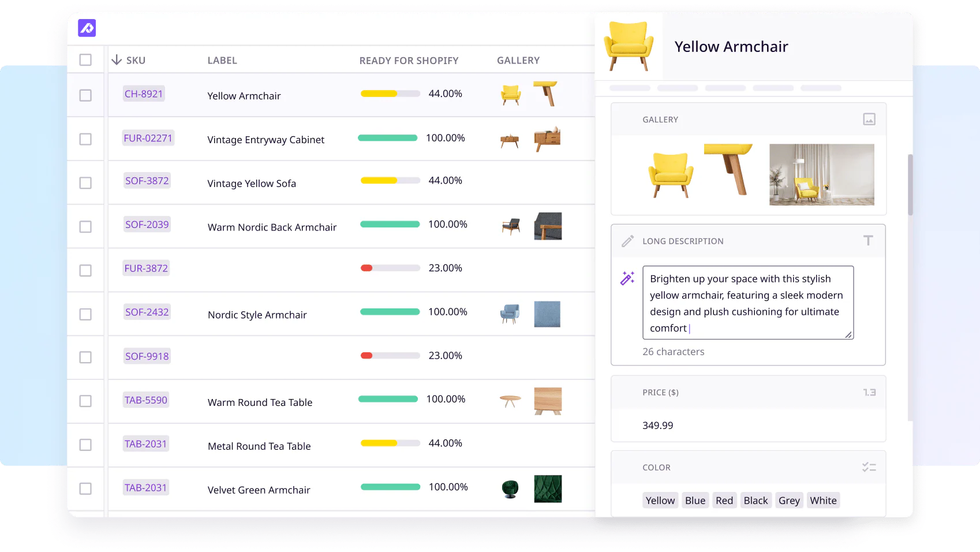980x552 pixels.
Task: Check the Metal Round Tea Table row checkbox
Action: [x=85, y=445]
